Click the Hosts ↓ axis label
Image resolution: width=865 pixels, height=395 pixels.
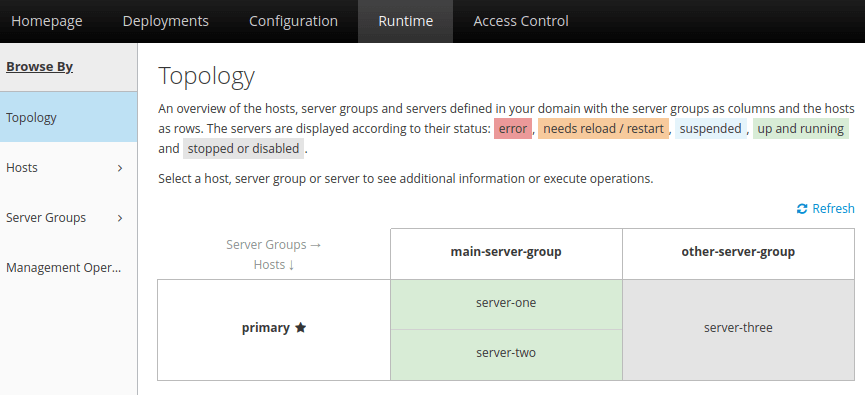point(274,265)
